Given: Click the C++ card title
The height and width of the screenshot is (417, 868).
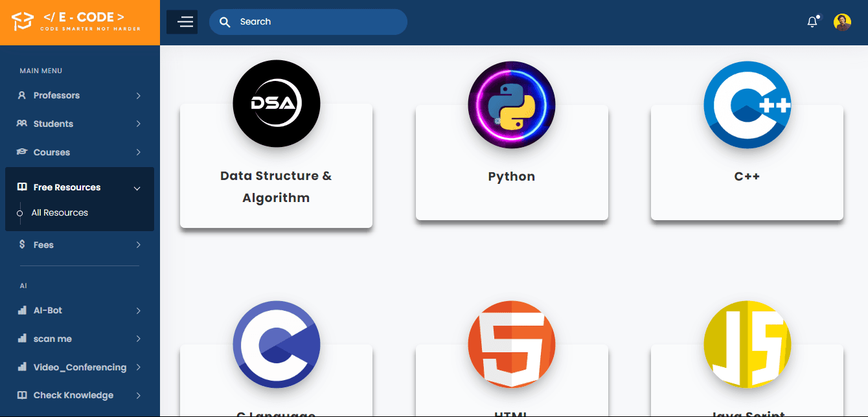Looking at the screenshot, I should coord(747,175).
